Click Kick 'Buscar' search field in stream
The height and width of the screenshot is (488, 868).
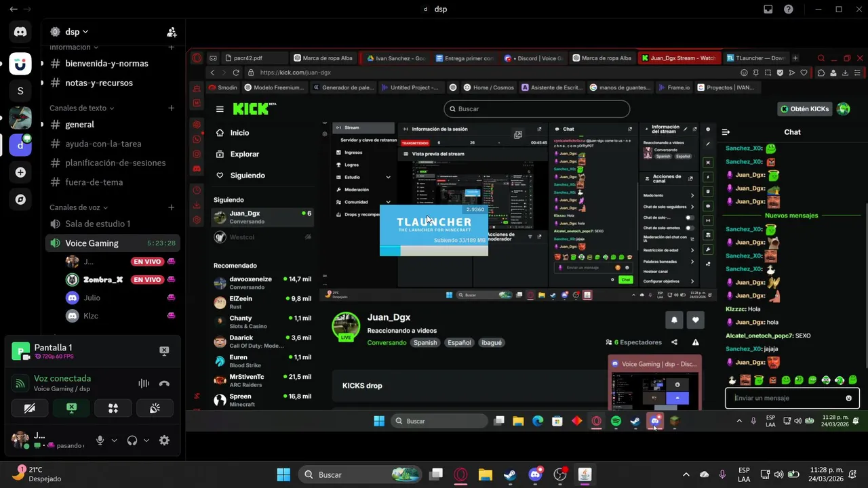click(536, 108)
